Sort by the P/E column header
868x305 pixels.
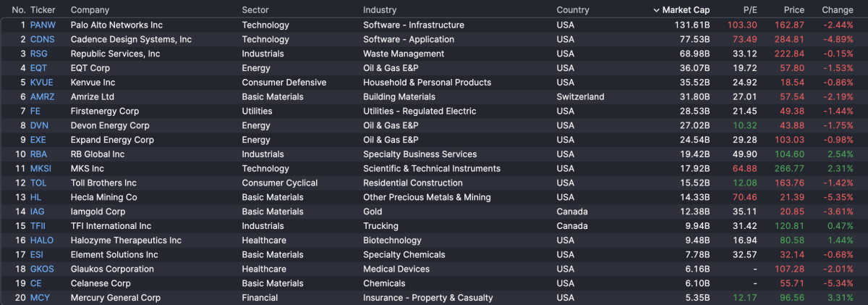tap(749, 10)
